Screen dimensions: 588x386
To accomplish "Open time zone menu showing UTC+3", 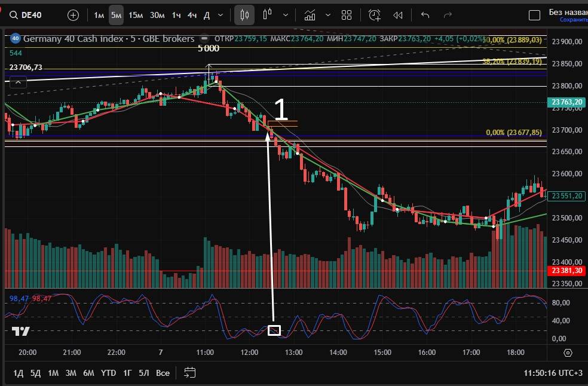I will 553,373.
